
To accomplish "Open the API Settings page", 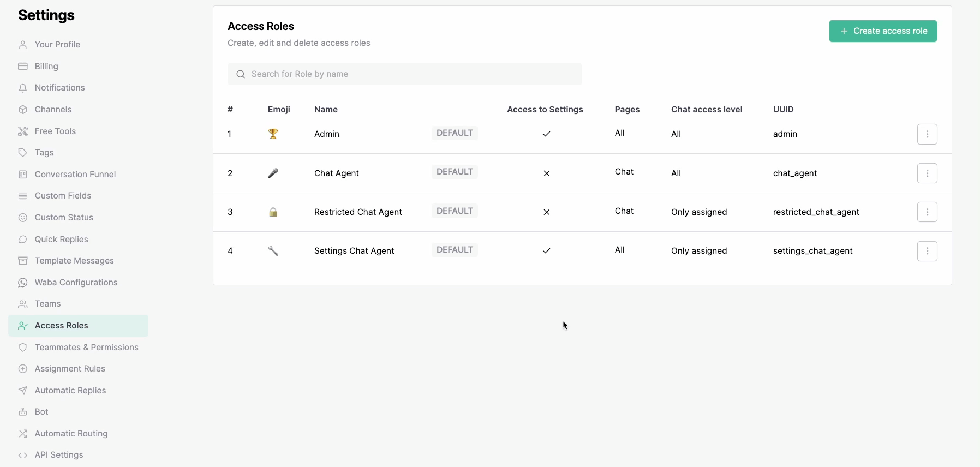I will click(x=59, y=455).
